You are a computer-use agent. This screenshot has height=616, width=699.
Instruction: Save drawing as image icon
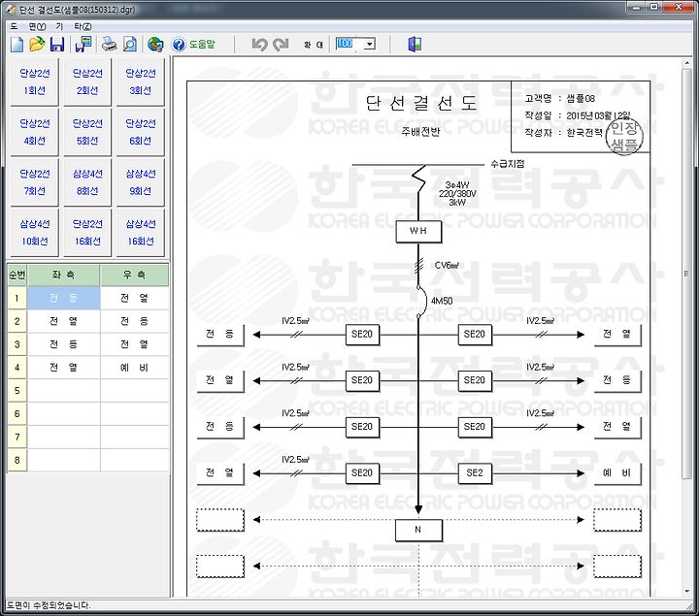[83, 44]
